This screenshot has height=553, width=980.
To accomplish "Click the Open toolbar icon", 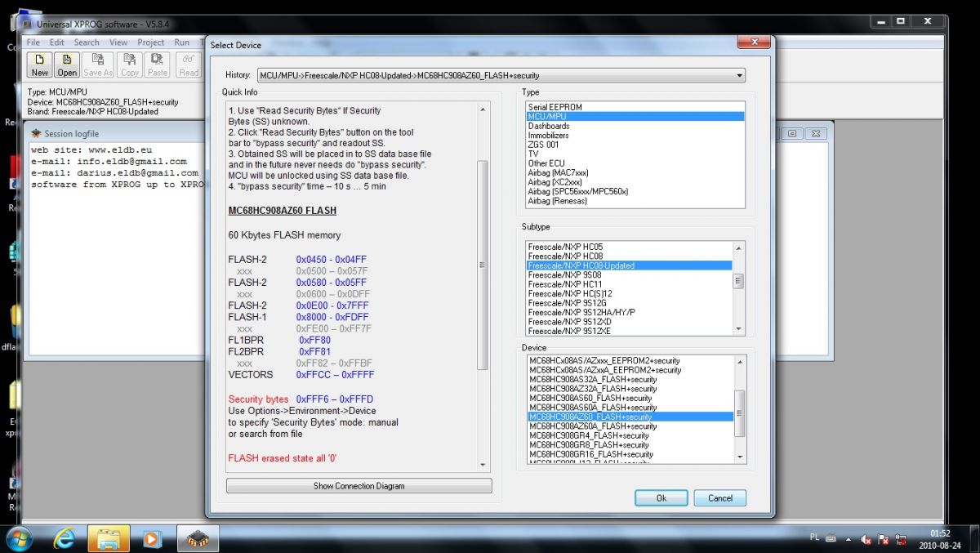I will tap(67, 65).
